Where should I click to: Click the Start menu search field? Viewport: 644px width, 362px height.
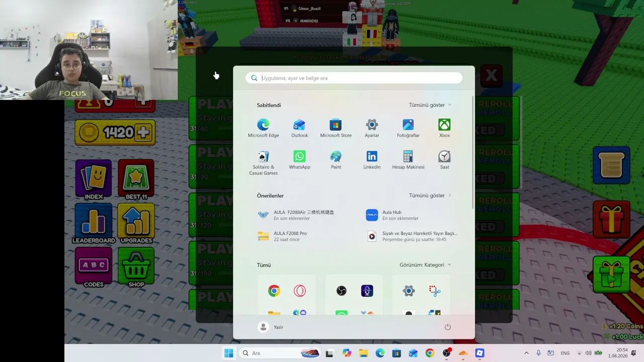click(354, 78)
